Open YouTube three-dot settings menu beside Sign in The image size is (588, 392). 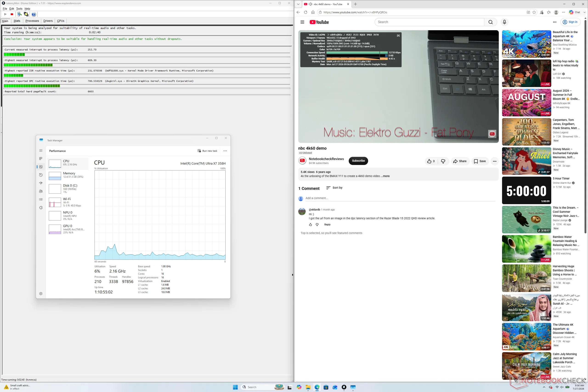[554, 22]
